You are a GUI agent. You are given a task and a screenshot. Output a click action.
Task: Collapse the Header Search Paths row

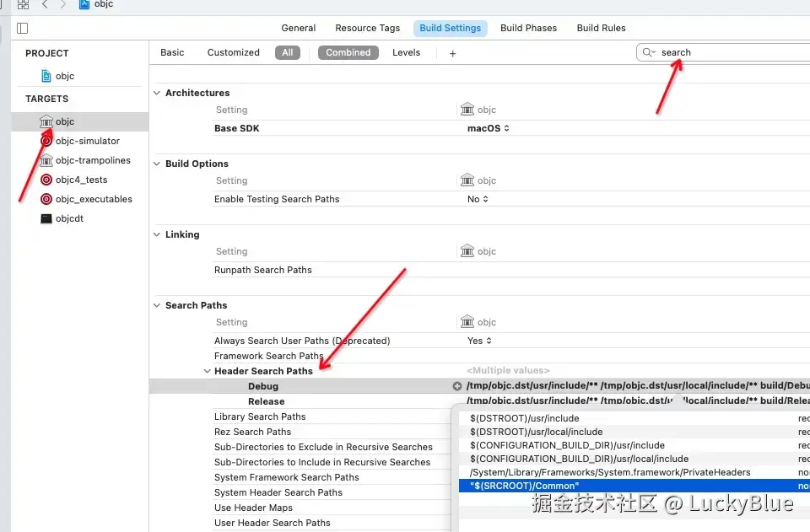(x=208, y=371)
